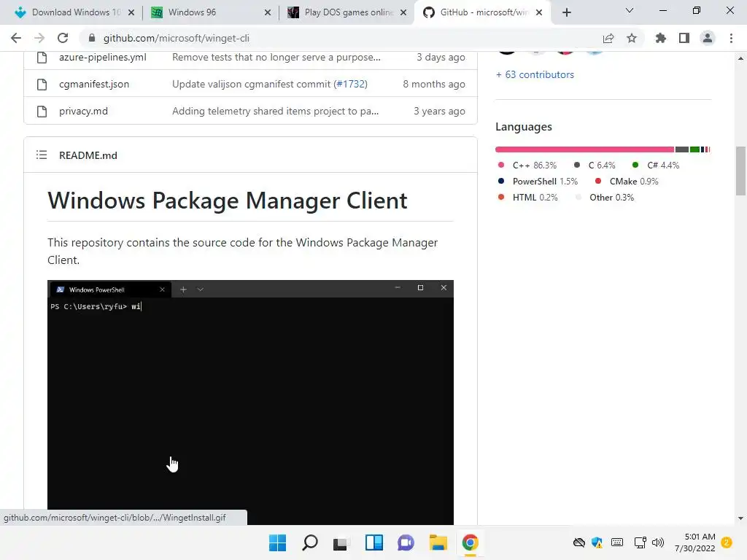Image resolution: width=747 pixels, height=560 pixels.
Task: Click the pink C++ segment of language bar
Action: (x=584, y=149)
